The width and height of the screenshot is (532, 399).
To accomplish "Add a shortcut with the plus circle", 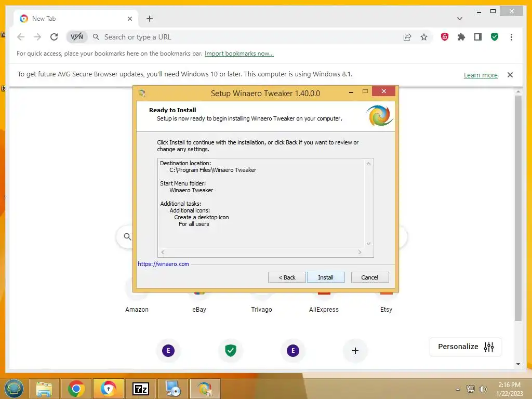I will (355, 351).
